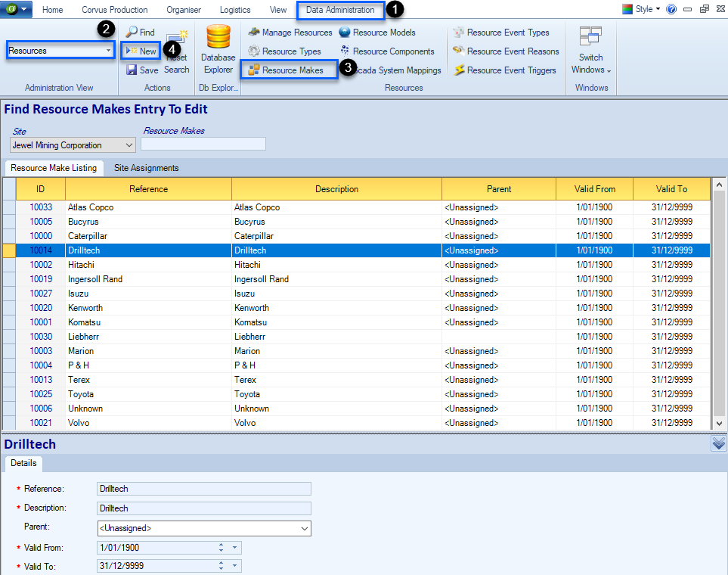Open the Help question mark icon
728x575 pixels.
pyautogui.click(x=671, y=9)
